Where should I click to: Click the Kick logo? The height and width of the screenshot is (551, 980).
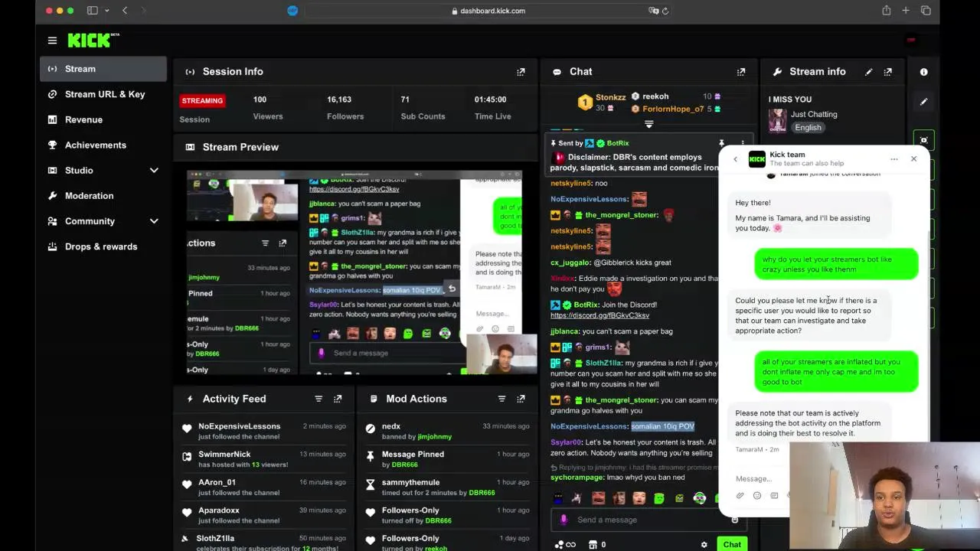pyautogui.click(x=93, y=41)
